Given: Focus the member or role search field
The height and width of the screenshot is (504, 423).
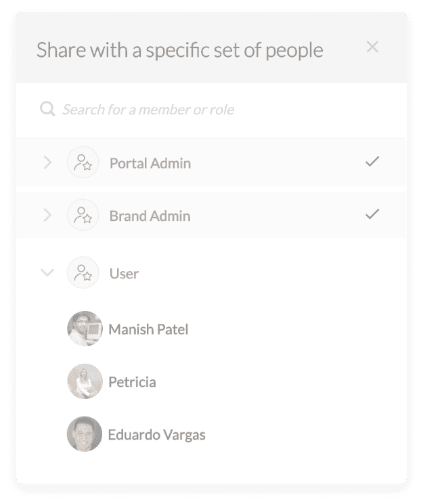Looking at the screenshot, I should [x=211, y=110].
